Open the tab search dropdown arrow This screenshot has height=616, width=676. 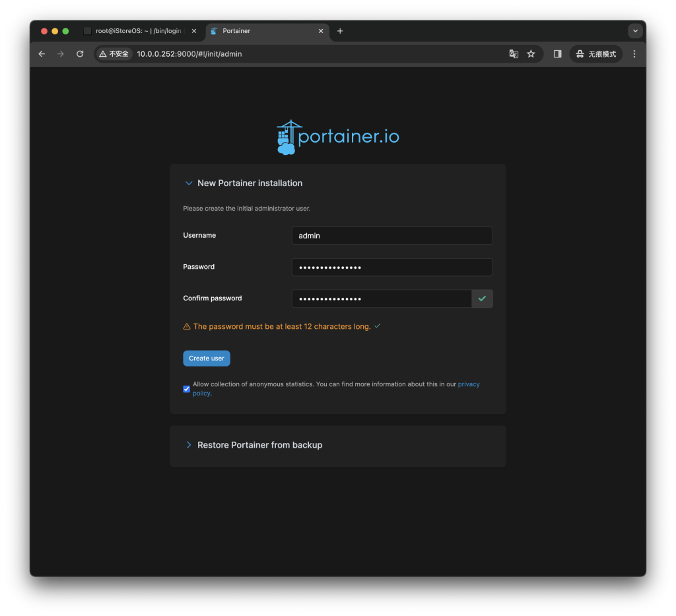point(635,31)
